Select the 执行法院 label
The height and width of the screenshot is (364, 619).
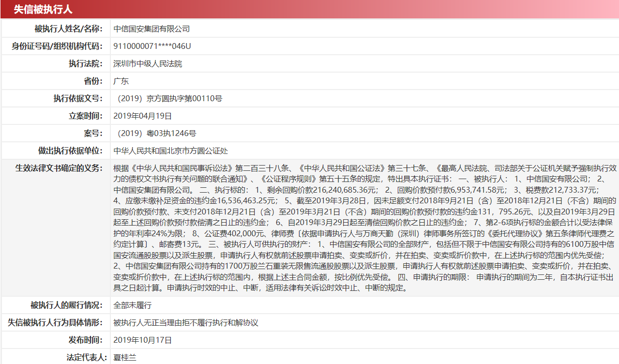pyautogui.click(x=86, y=64)
